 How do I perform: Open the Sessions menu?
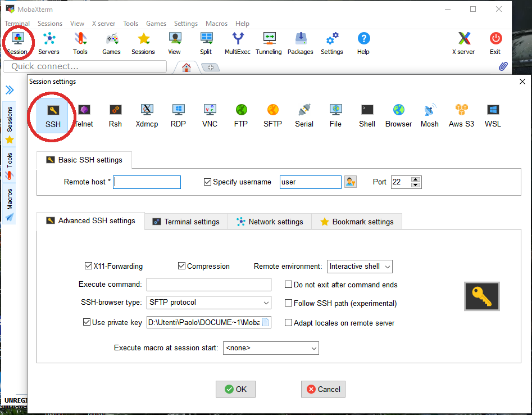pyautogui.click(x=50, y=24)
